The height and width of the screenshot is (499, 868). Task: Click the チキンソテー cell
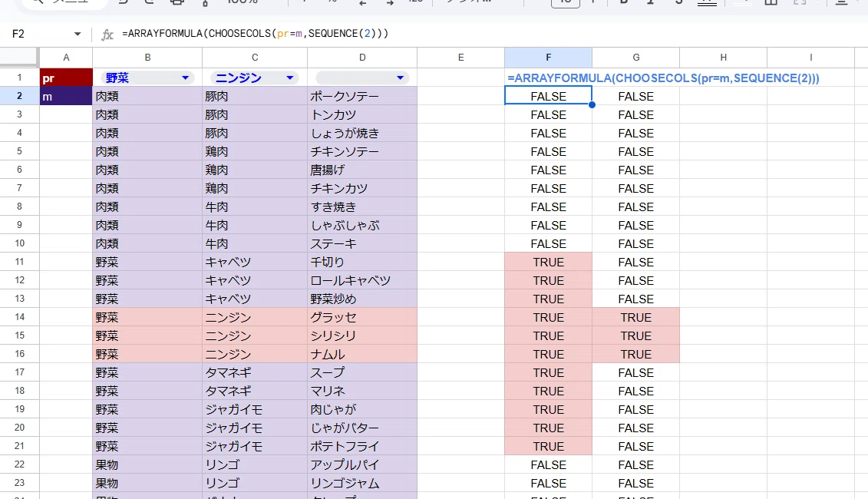point(362,152)
